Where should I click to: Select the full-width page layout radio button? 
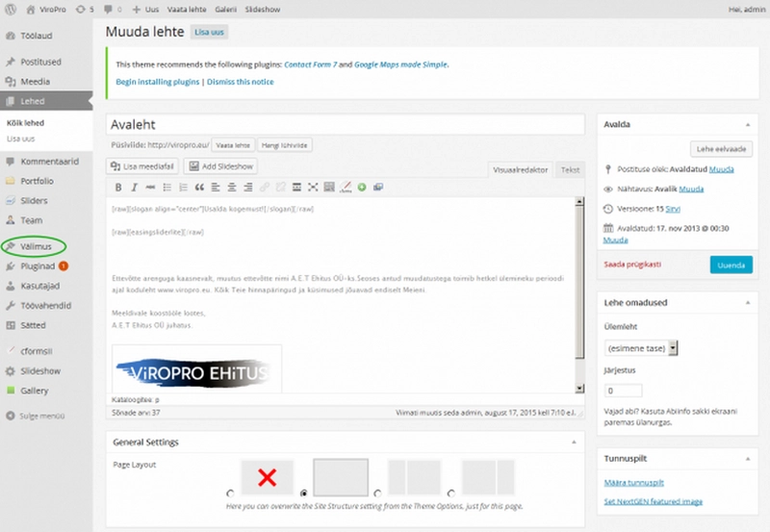click(304, 490)
